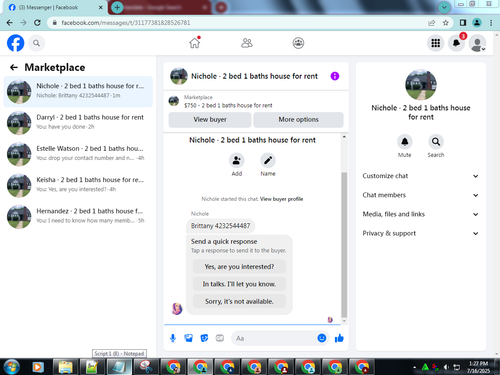Click the address bar URL facebook.com/messages

(x=126, y=23)
